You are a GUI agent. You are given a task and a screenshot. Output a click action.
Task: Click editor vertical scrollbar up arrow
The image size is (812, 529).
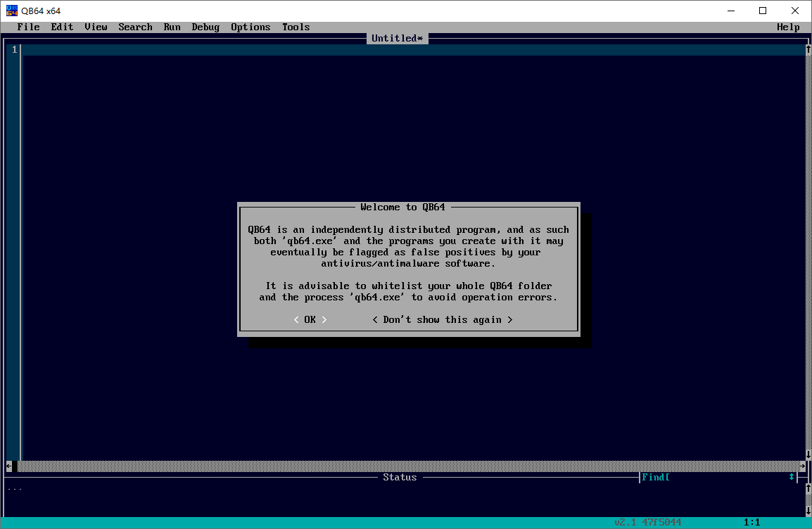coord(808,50)
